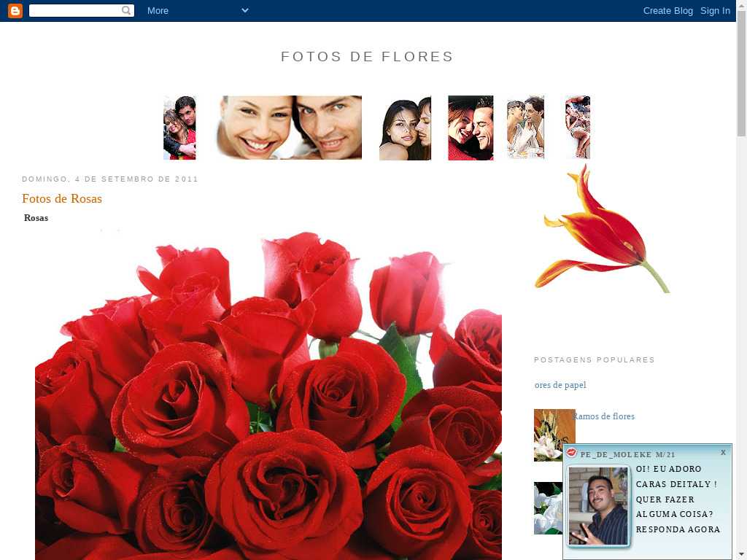Open the Ramos de flores popular post
This screenshot has width=747, height=560.
(604, 416)
